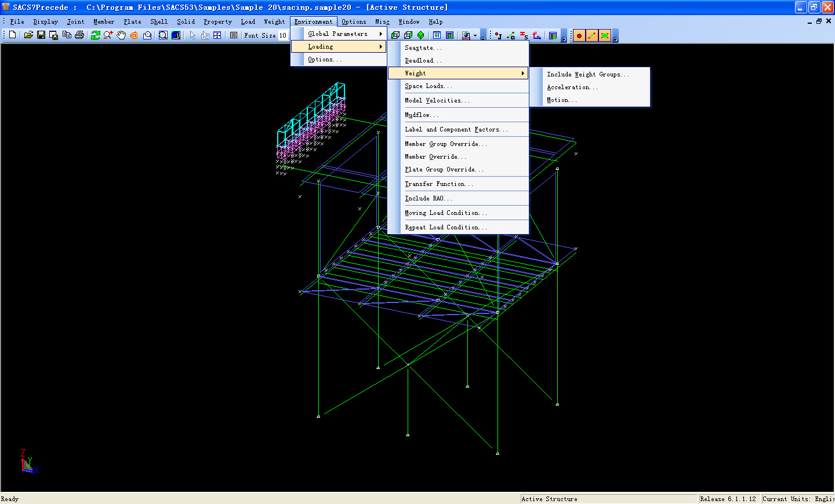The image size is (835, 504).
Task: Open the Member menu
Action: coord(104,21)
